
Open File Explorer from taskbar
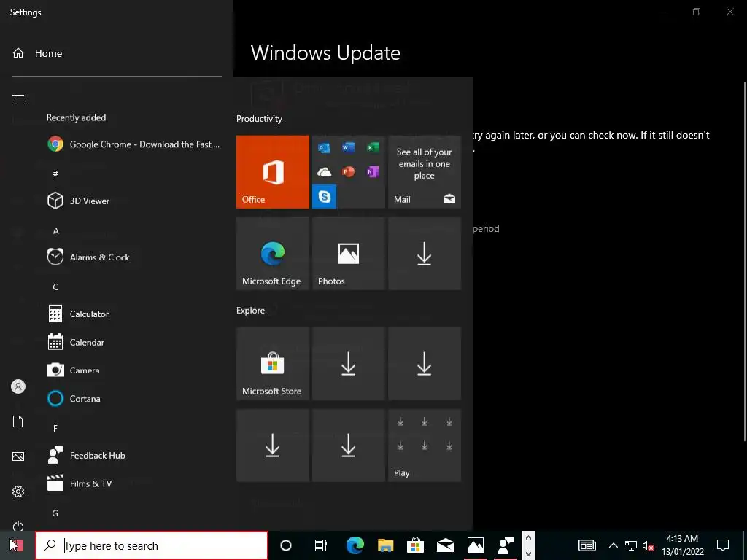(x=385, y=545)
